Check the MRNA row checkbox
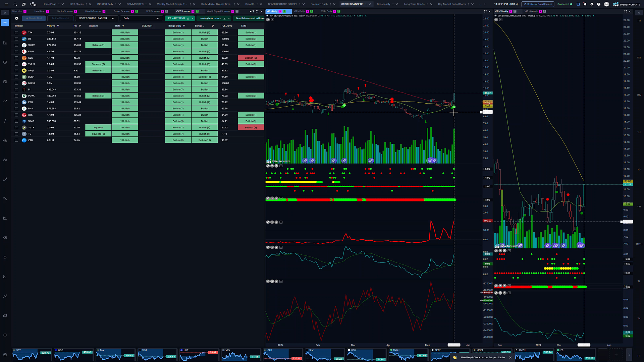Screen dimensions: 644x362 click(16, 83)
